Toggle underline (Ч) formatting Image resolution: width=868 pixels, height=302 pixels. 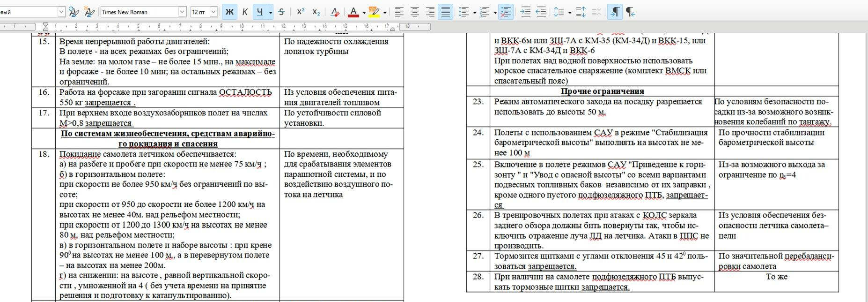pos(260,12)
